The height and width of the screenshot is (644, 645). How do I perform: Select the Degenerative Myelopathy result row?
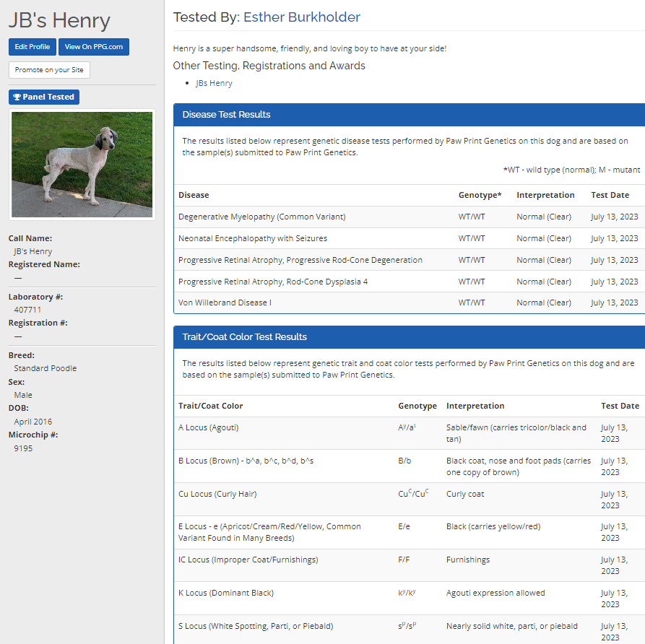(x=261, y=217)
